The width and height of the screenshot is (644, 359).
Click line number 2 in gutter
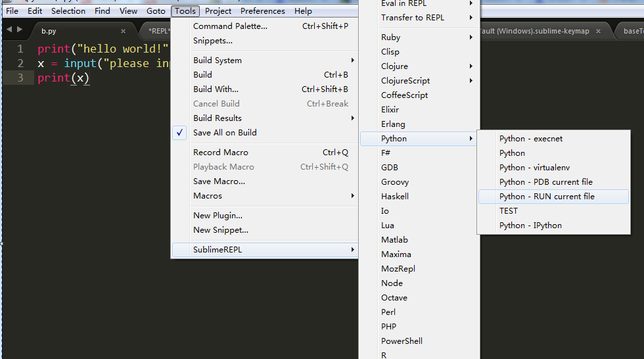[x=20, y=63]
